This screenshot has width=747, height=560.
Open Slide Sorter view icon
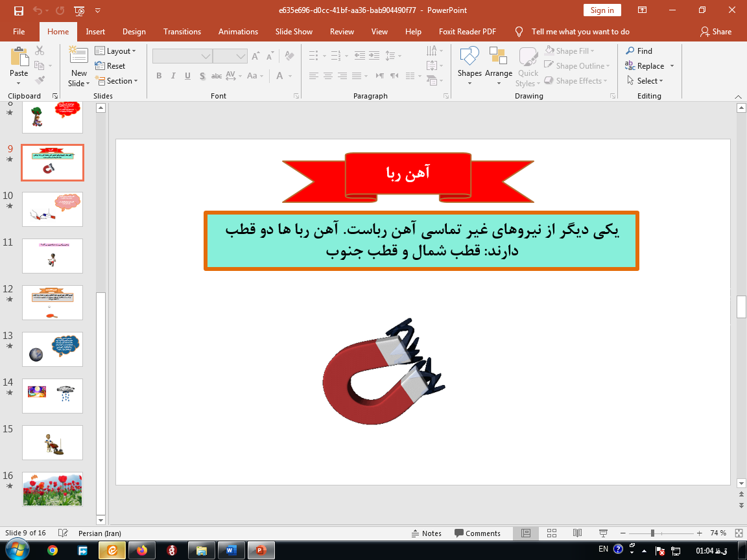tap(552, 533)
